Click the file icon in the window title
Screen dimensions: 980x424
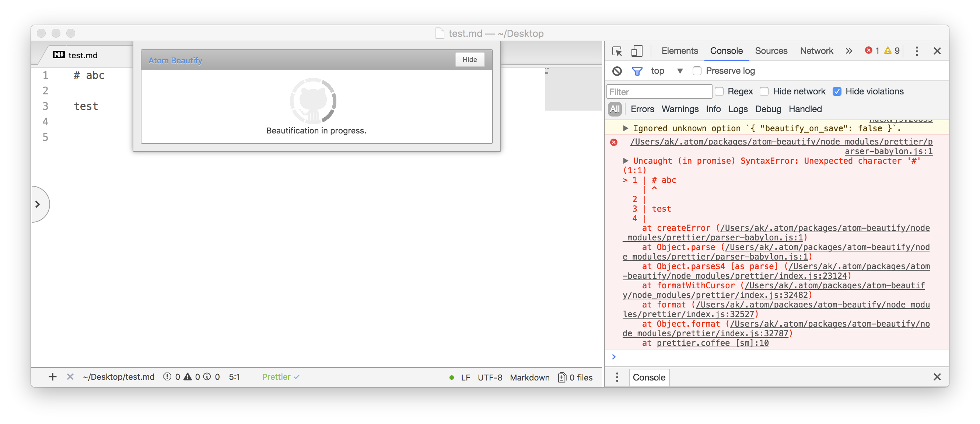[x=440, y=34]
